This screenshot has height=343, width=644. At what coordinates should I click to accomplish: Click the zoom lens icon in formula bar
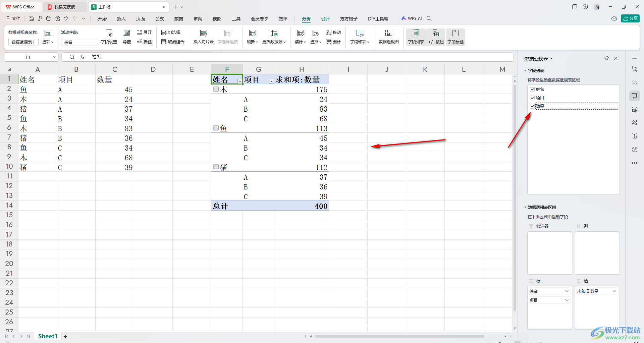[72, 57]
